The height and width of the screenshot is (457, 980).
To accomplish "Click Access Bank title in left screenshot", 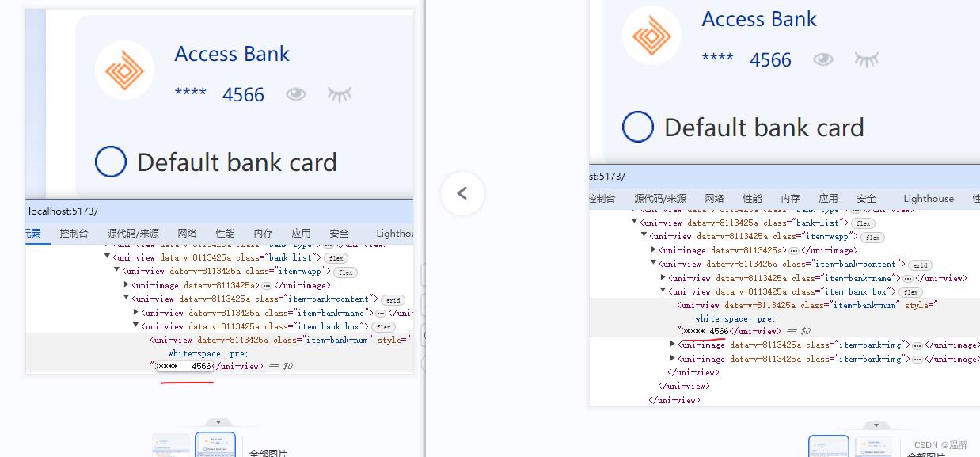I will coord(232,54).
